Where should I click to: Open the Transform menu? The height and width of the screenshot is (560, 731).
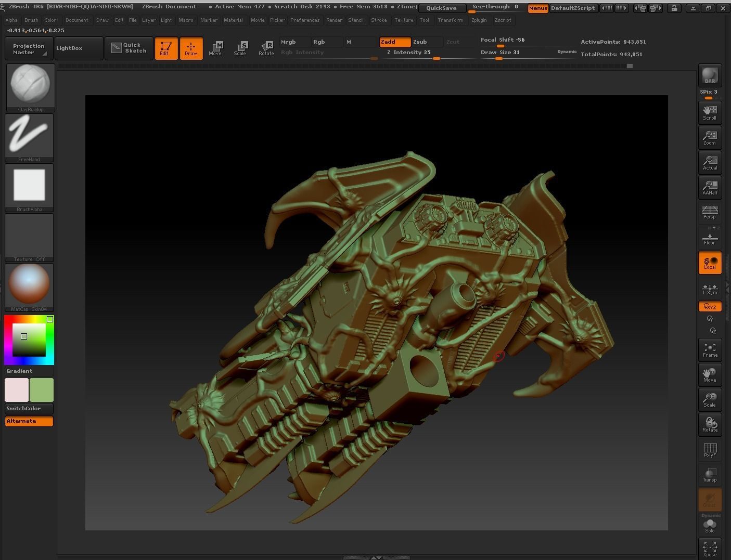451,20
